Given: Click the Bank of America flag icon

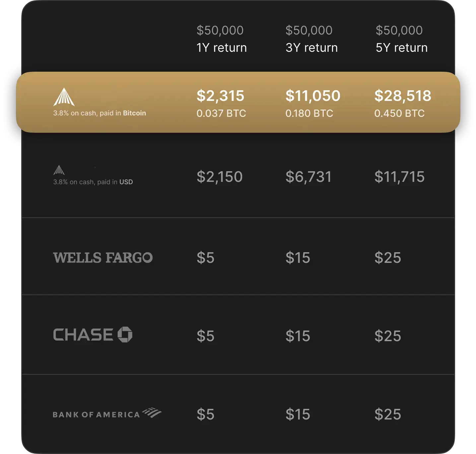Looking at the screenshot, I should (152, 413).
